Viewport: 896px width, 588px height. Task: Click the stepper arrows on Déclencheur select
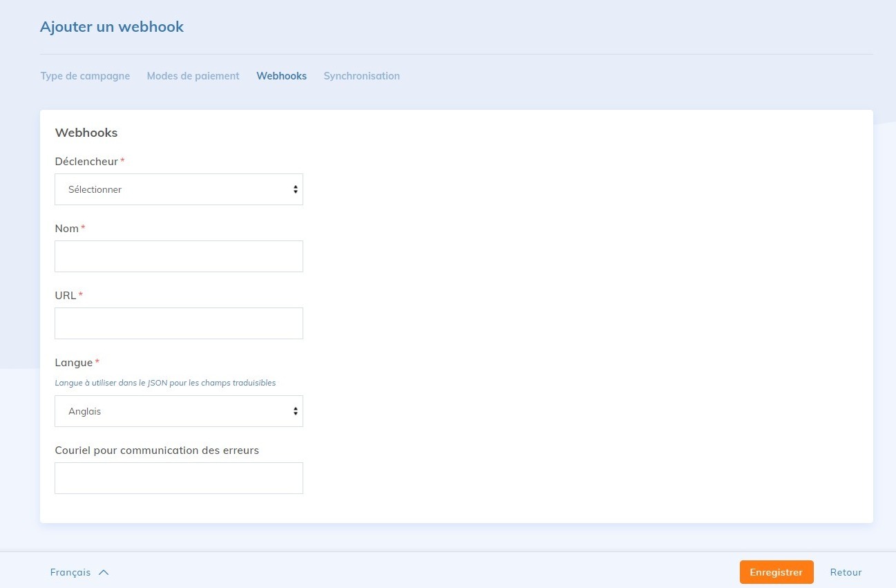coord(296,189)
